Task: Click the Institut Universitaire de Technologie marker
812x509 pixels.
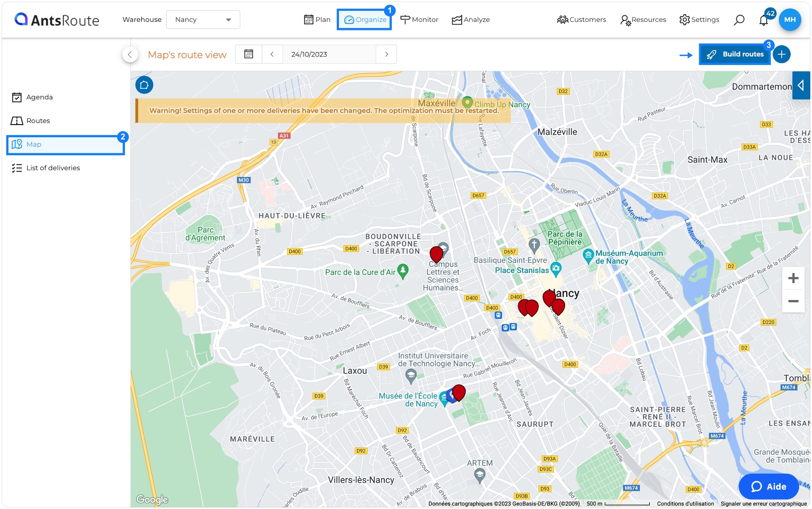Action: [x=410, y=376]
